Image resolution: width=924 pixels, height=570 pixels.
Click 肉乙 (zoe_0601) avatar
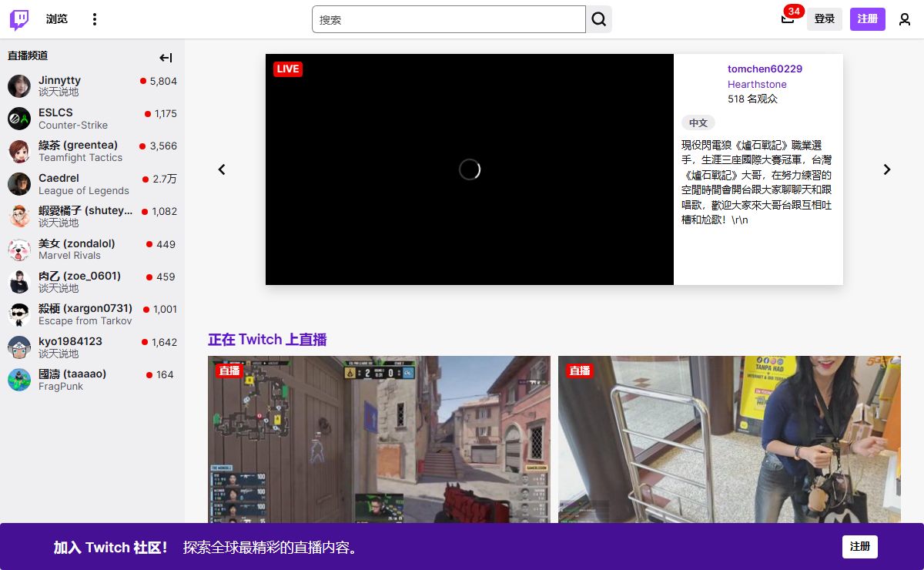[x=19, y=282]
